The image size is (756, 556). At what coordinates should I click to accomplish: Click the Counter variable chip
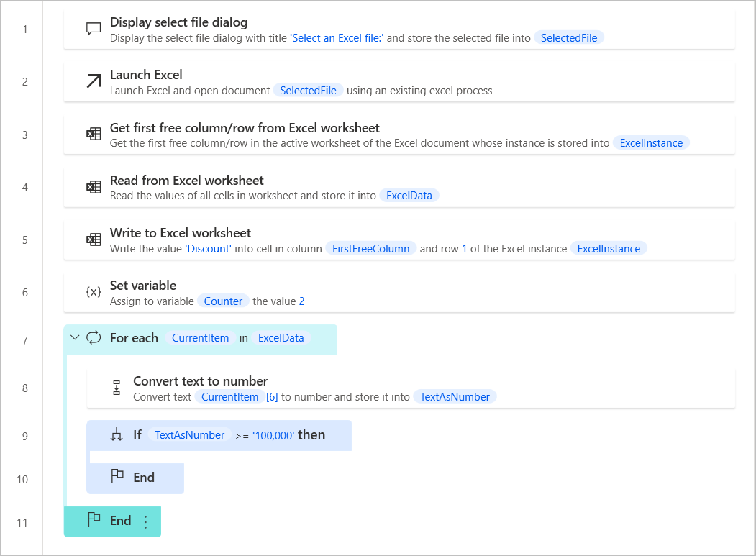click(223, 301)
